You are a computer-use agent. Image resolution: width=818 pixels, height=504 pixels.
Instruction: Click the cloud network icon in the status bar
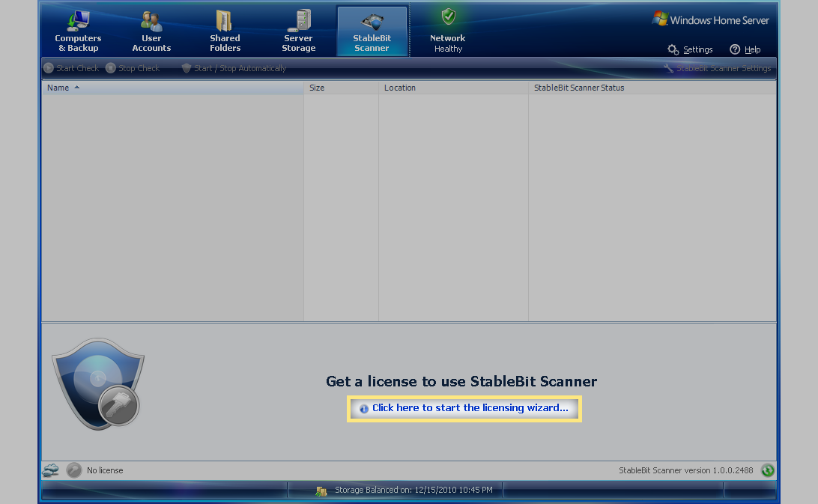51,470
